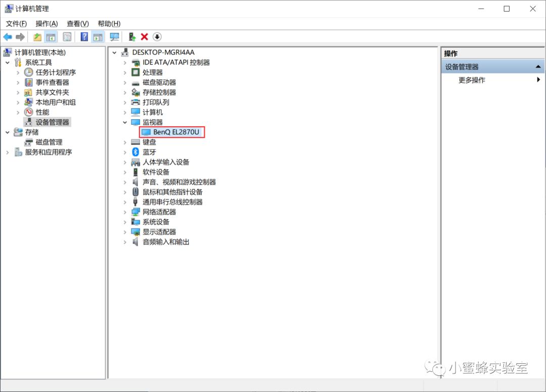Collapse the 监视器 device category
Screen dimensions: 546x392
[x=125, y=122]
